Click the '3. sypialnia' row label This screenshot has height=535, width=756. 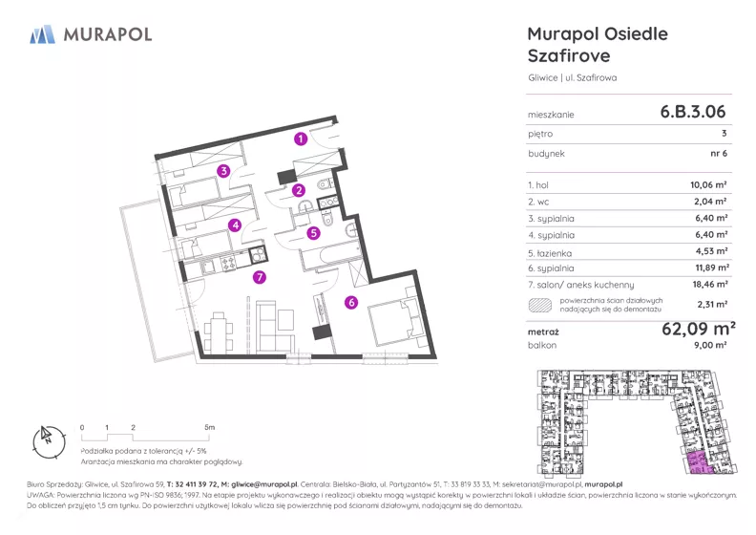pyautogui.click(x=551, y=219)
